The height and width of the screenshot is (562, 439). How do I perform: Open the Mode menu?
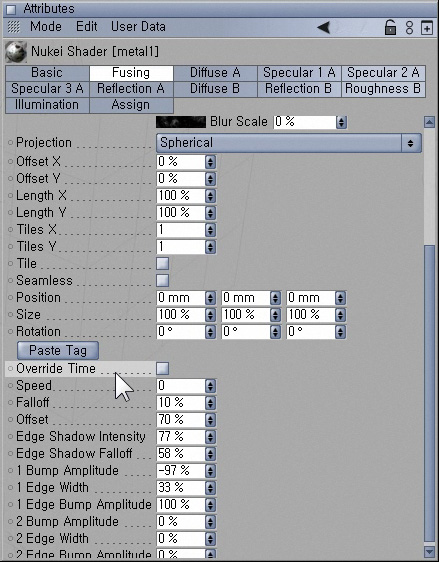(x=46, y=27)
